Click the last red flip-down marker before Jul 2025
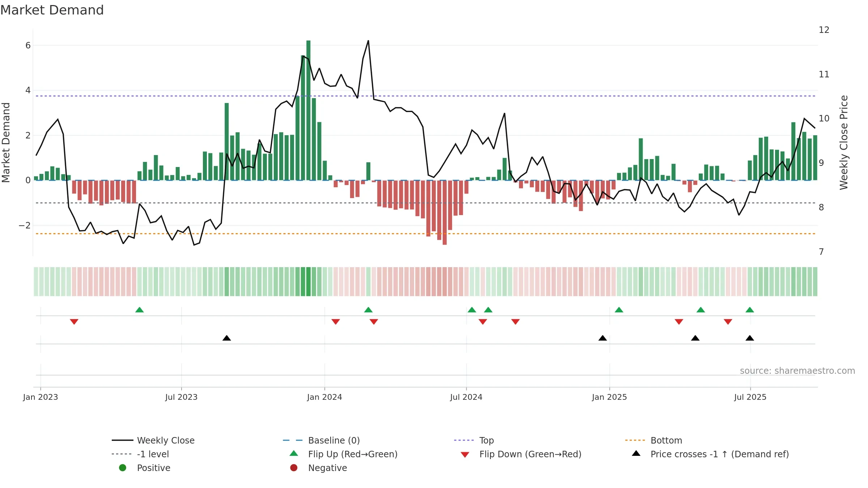 pyautogui.click(x=728, y=322)
